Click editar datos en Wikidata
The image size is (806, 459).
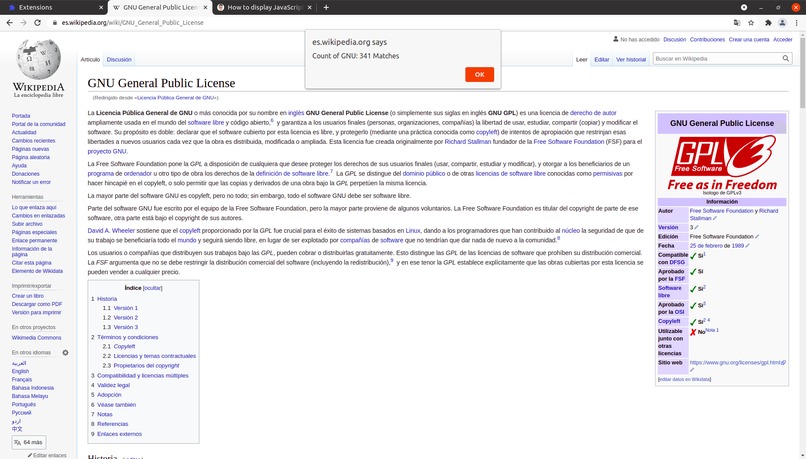click(685, 379)
